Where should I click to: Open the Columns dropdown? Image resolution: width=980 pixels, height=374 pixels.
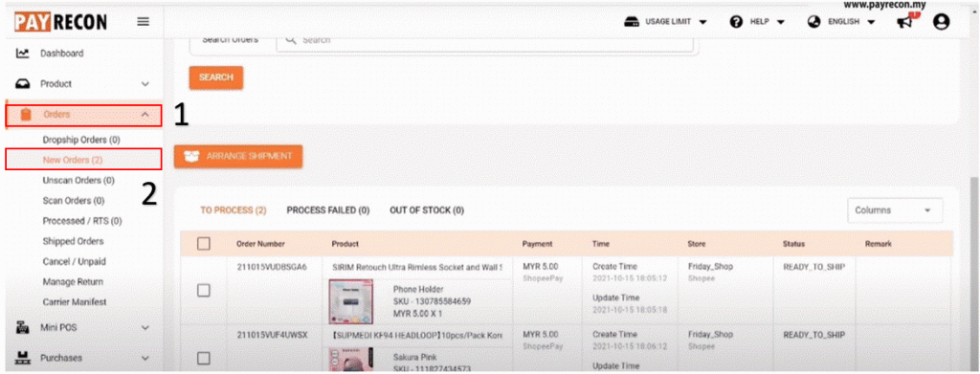[895, 210]
